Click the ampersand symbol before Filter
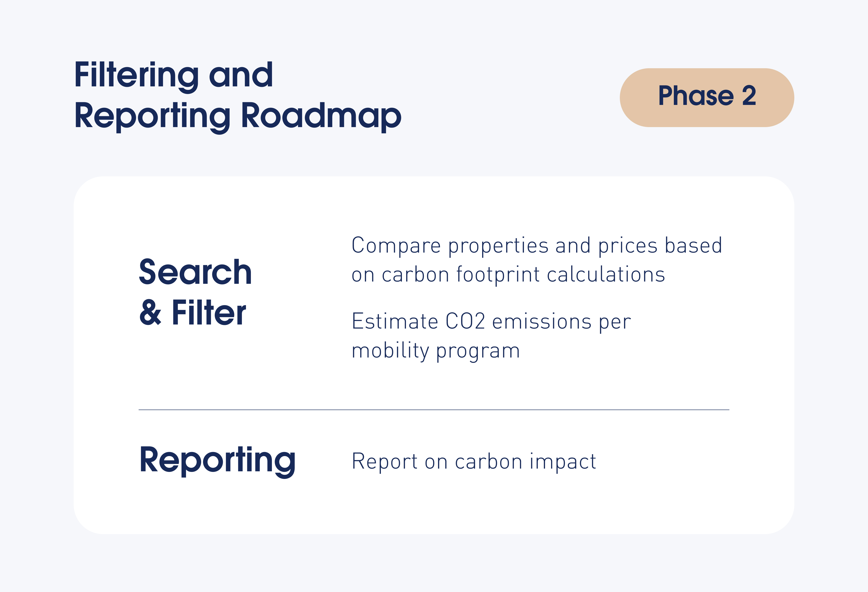 [x=151, y=313]
